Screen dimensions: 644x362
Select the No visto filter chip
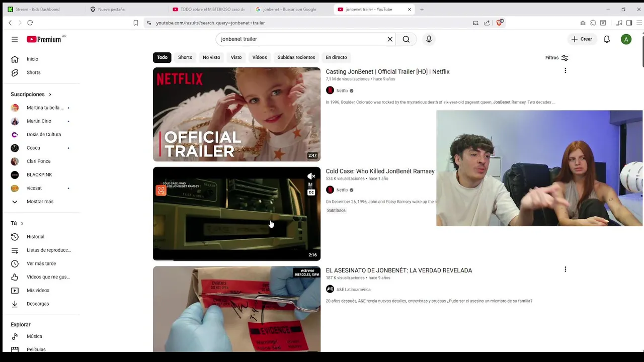[211, 57]
